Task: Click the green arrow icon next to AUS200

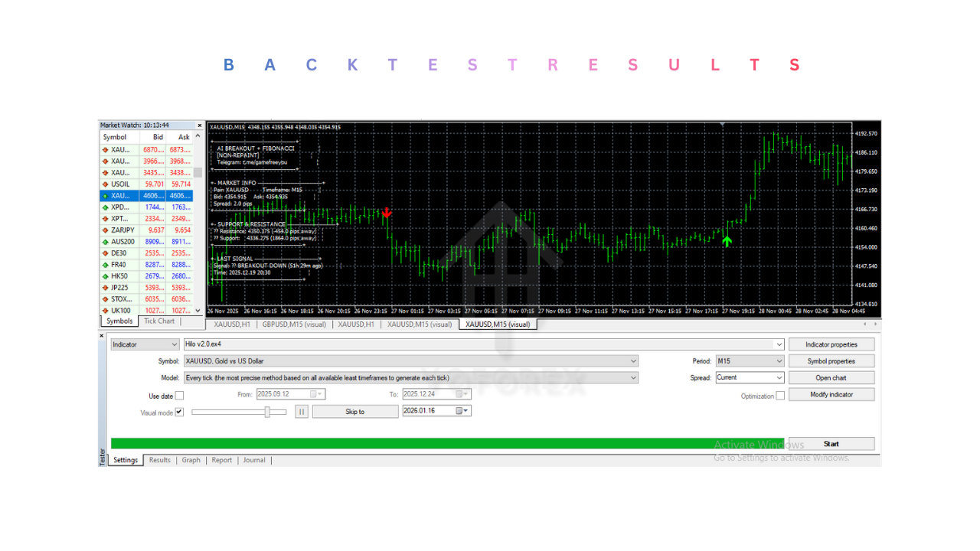Action: tap(106, 241)
